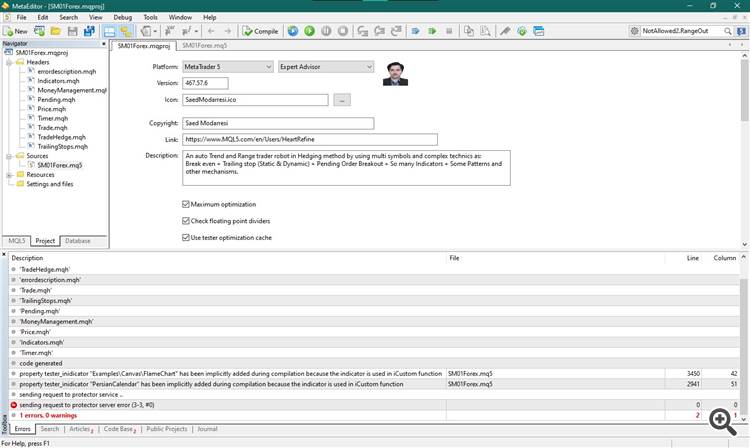The width and height of the screenshot is (750, 448).
Task: Click the green play debugging icon
Action: pyautogui.click(x=309, y=31)
